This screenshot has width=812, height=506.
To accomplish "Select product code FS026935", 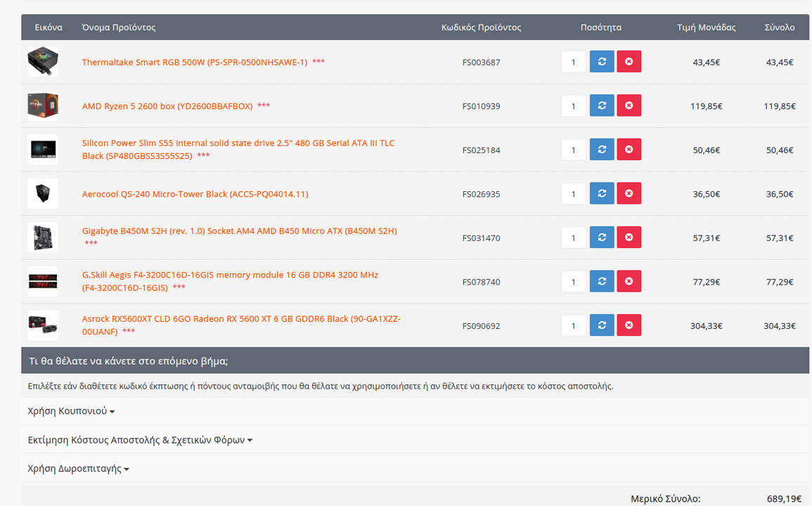I will click(481, 194).
